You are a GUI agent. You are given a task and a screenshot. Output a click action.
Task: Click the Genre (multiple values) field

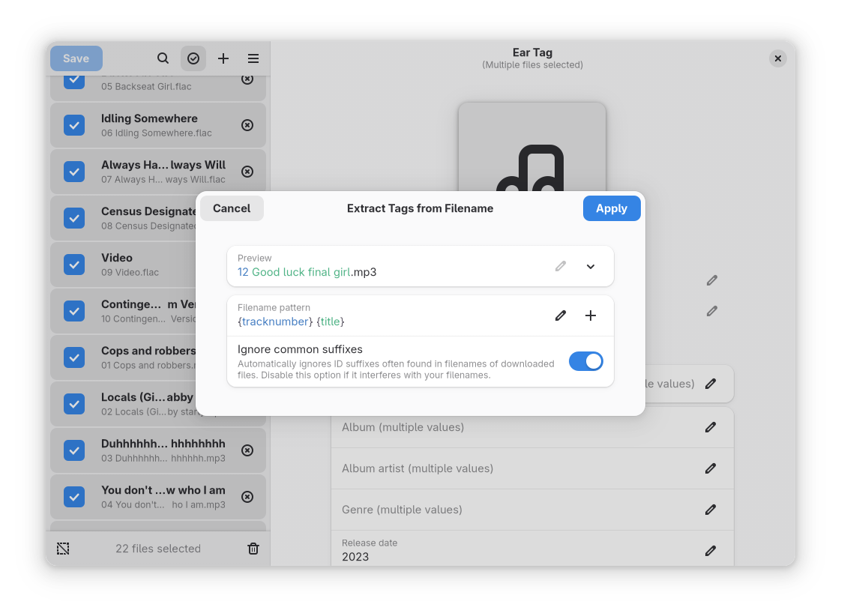[x=532, y=510]
